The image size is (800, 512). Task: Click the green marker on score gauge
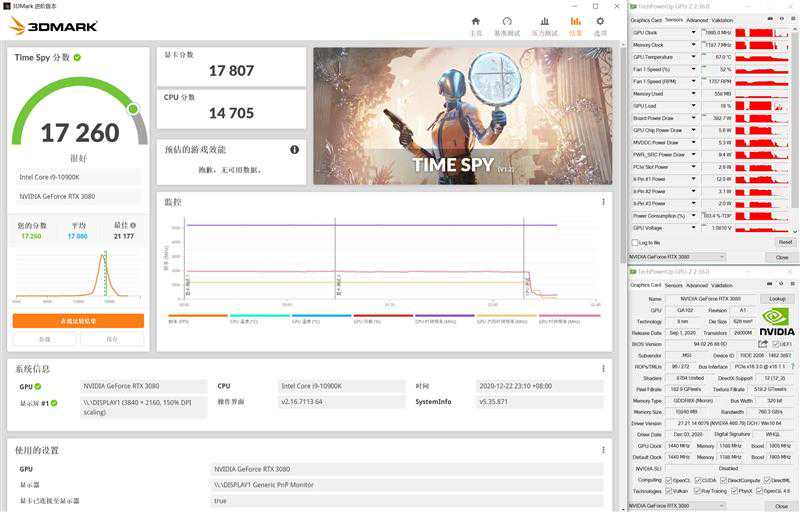[133, 108]
